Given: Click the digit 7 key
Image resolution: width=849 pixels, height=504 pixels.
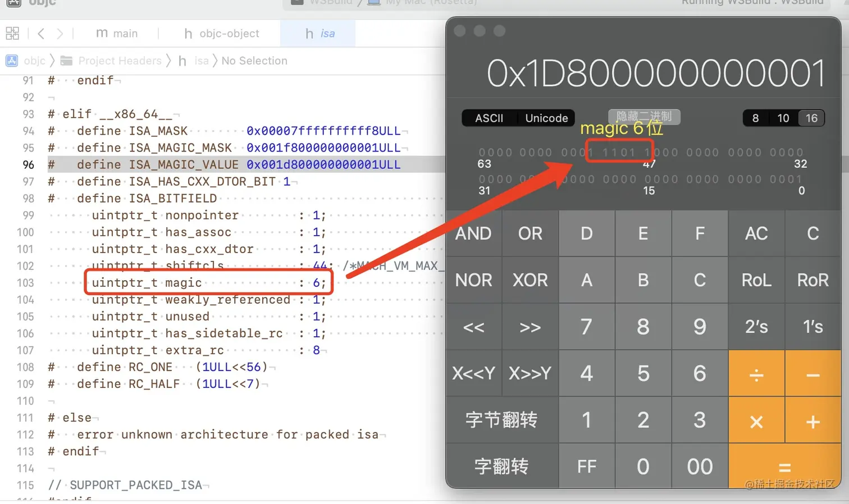Looking at the screenshot, I should click(587, 327).
